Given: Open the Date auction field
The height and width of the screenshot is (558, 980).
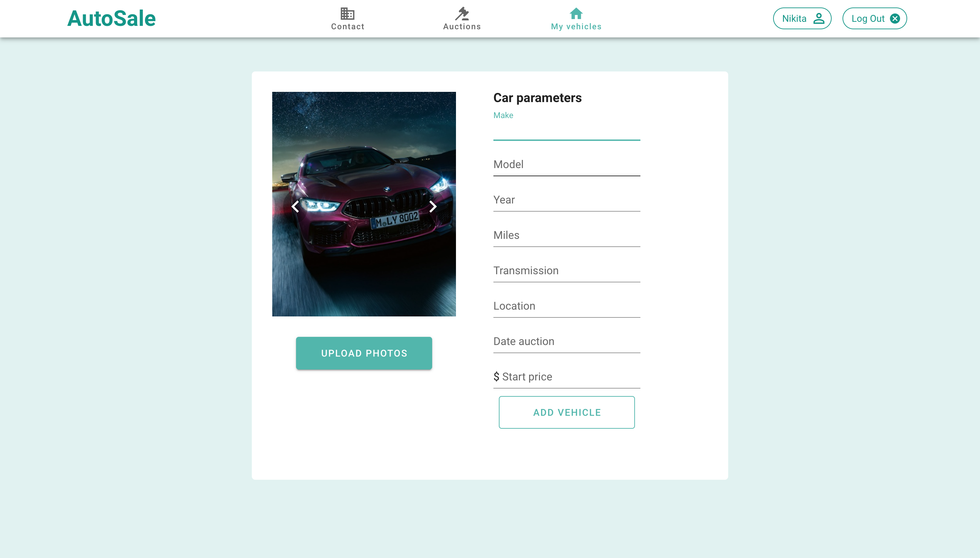Looking at the screenshot, I should (x=566, y=342).
